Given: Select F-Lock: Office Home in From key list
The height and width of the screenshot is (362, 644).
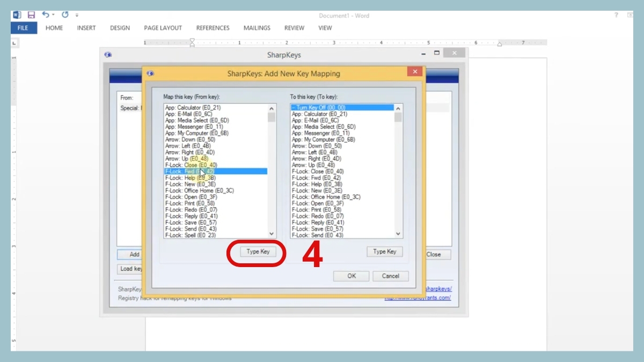Looking at the screenshot, I should click(x=216, y=190).
